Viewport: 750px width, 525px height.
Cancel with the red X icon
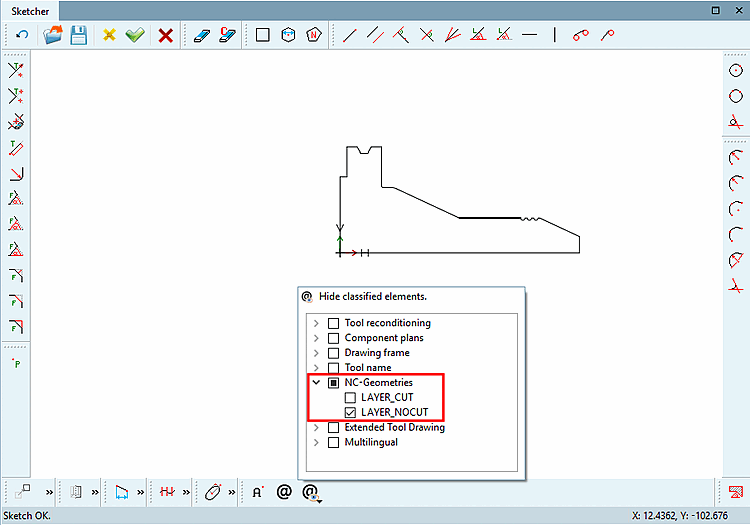coord(165,35)
